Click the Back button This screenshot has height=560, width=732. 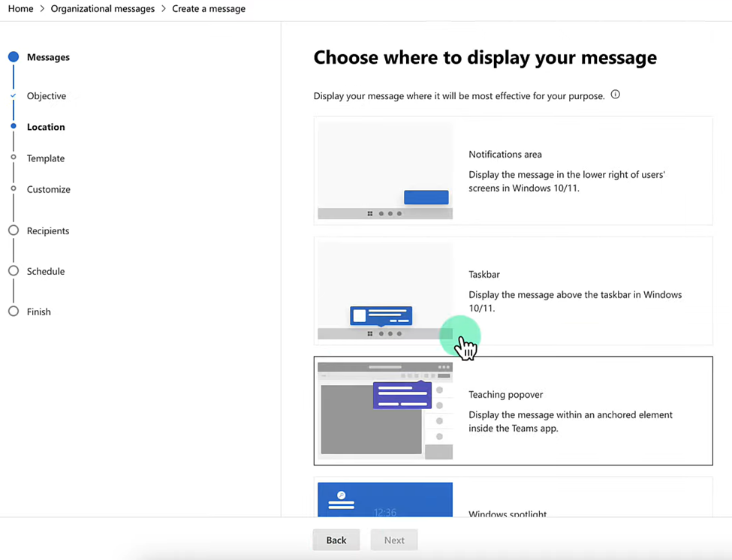[x=336, y=540]
